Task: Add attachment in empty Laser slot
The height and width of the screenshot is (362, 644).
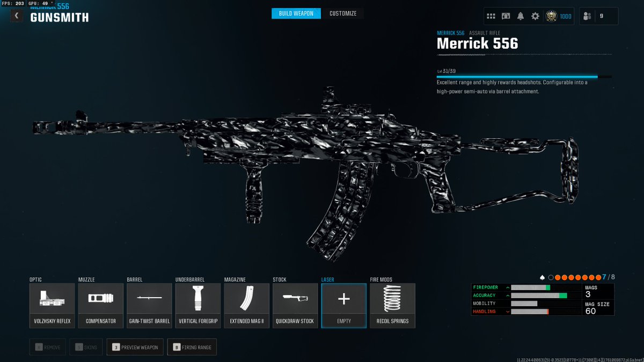Action: (x=344, y=305)
